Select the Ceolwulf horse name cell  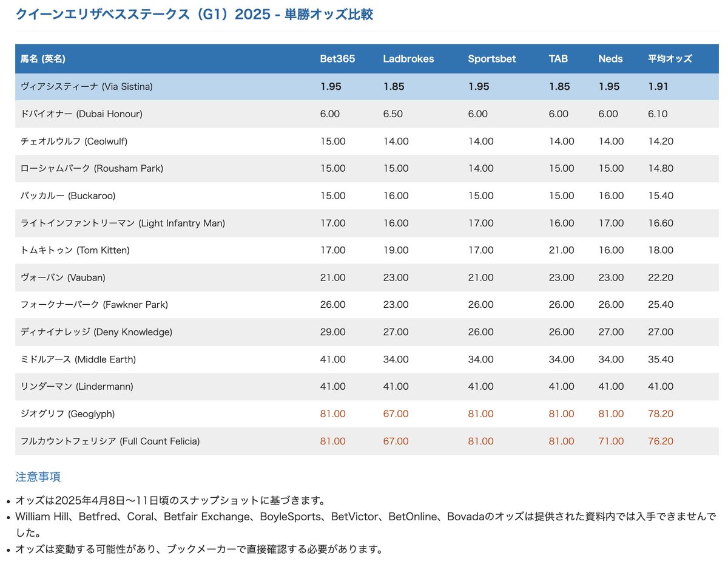pos(73,141)
